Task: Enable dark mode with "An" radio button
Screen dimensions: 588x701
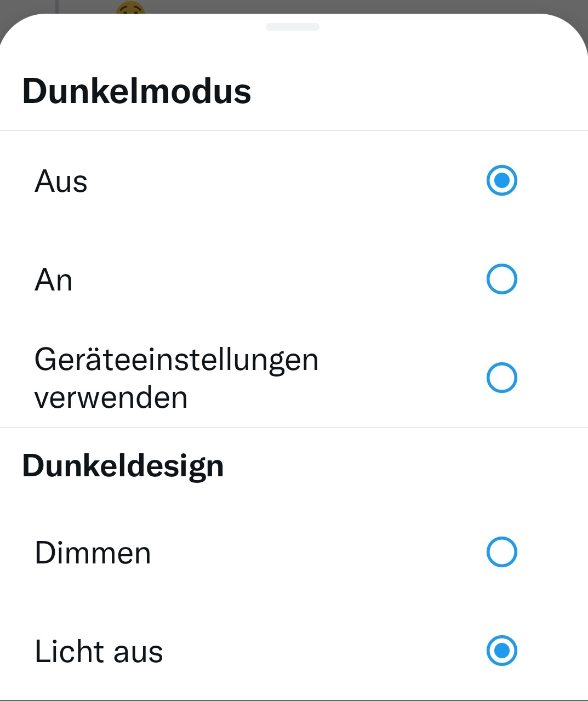Action: click(x=501, y=279)
